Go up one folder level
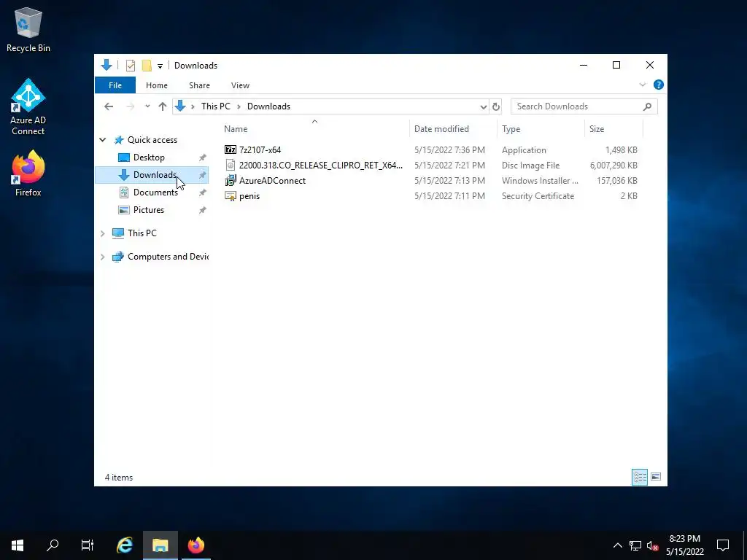The height and width of the screenshot is (560, 747). coord(163,106)
